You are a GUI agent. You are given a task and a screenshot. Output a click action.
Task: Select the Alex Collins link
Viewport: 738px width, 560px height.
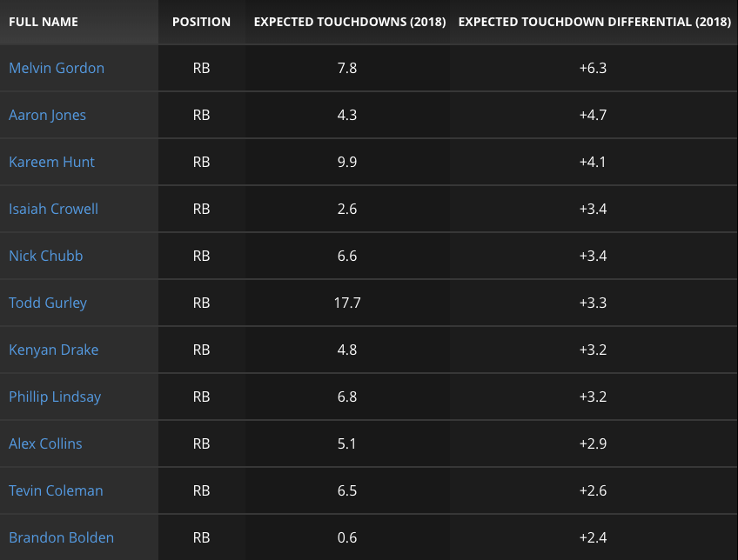(45, 443)
